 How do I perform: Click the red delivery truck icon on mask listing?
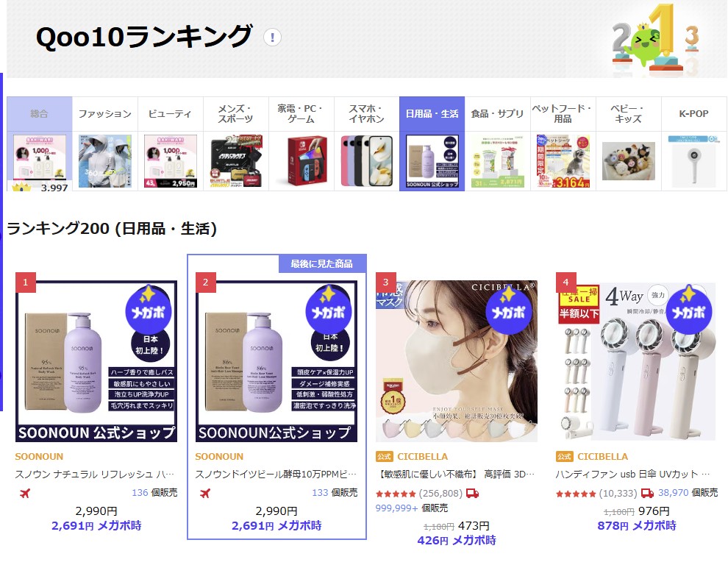(472, 493)
